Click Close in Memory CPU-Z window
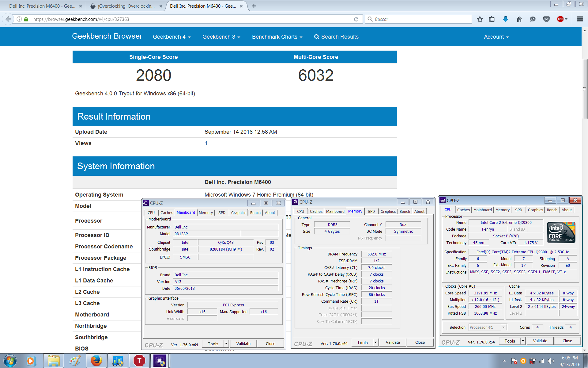 [420, 342]
